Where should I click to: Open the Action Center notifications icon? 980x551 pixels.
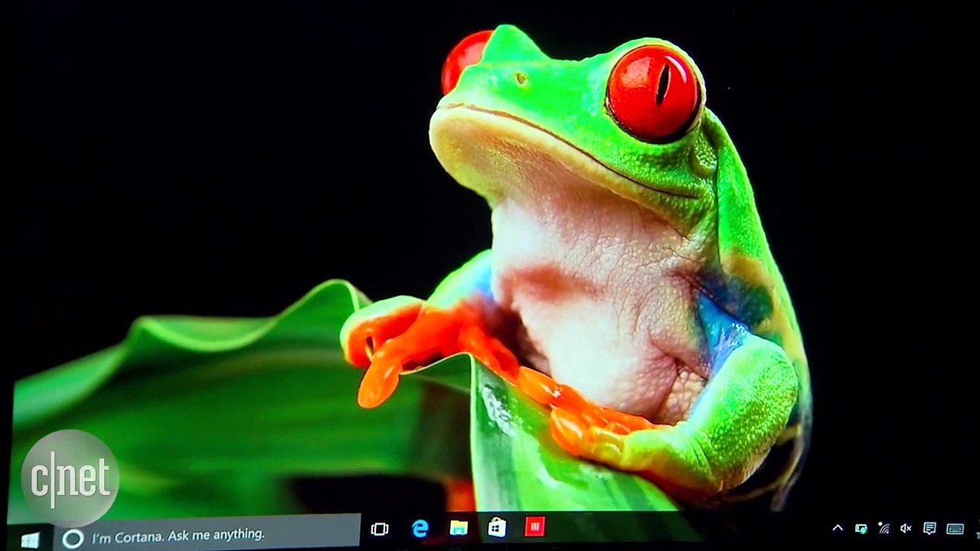(x=929, y=528)
